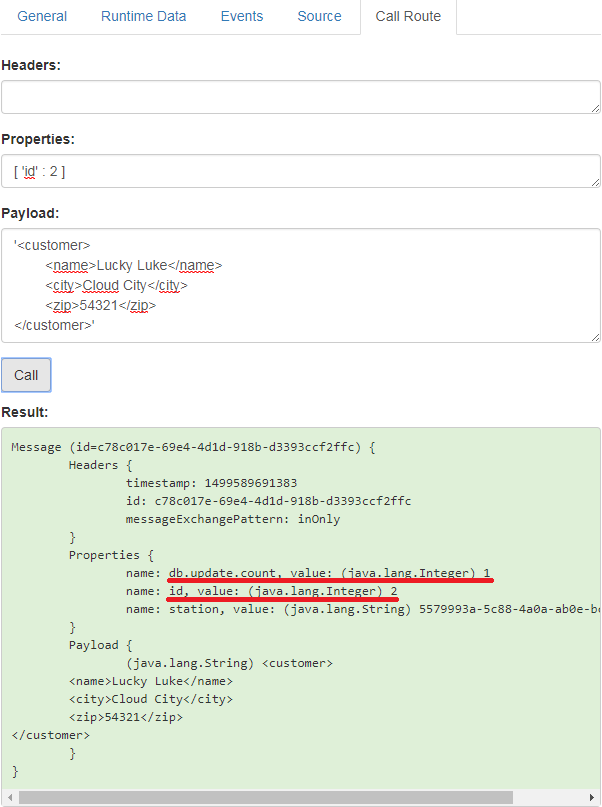The width and height of the screenshot is (602, 807).
Task: Click the Payload label
Action: pyautogui.click(x=30, y=213)
